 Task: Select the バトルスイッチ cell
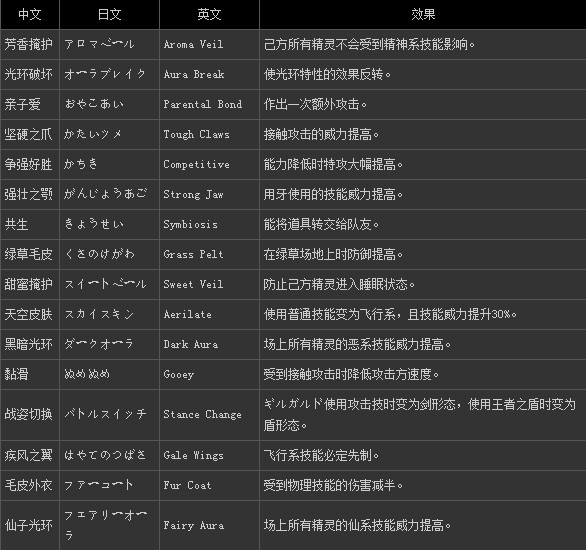pos(110,415)
